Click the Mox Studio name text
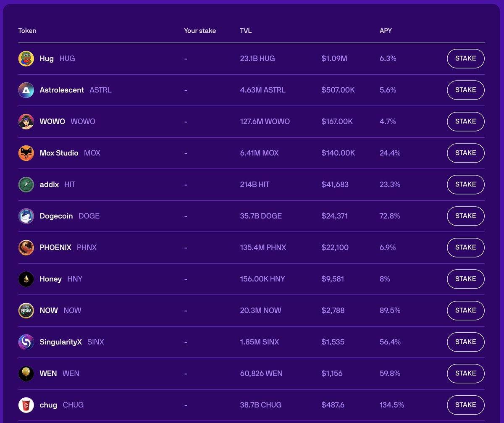 [x=59, y=153]
